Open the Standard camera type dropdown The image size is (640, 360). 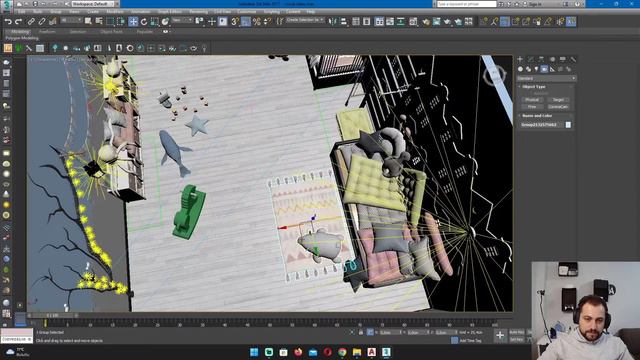[546, 78]
